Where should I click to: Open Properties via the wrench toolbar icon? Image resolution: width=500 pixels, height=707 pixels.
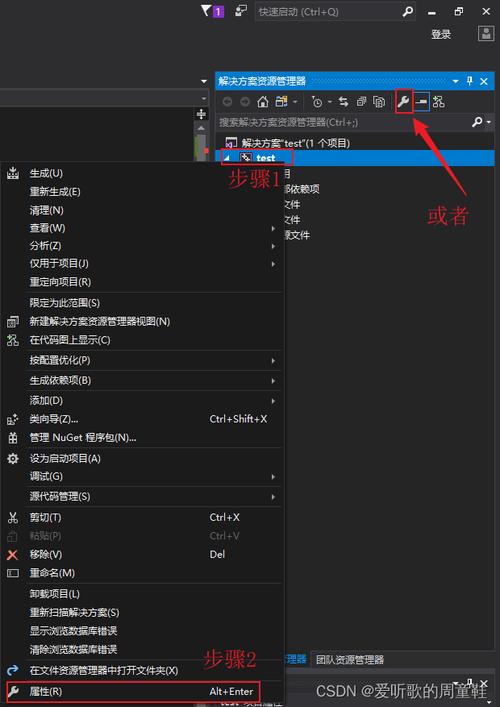(x=404, y=102)
